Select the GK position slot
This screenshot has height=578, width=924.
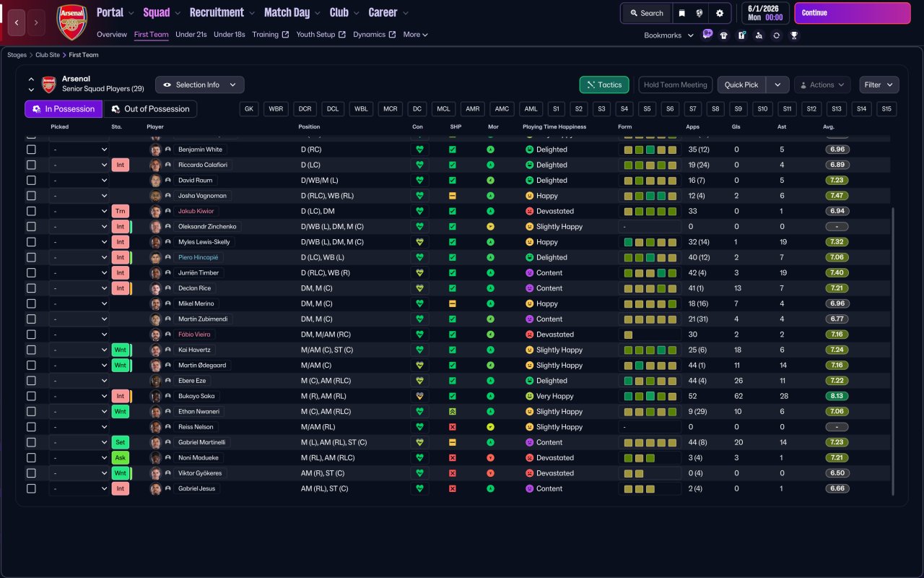250,109
